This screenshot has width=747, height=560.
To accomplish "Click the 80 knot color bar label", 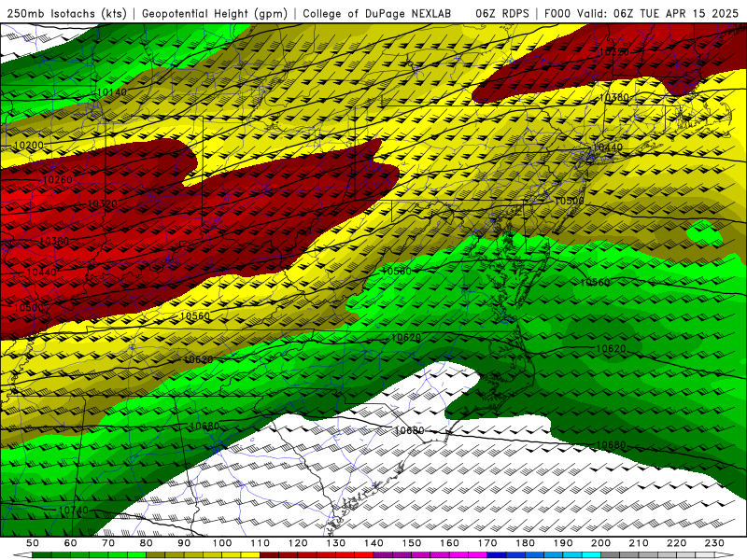I will 147,543.
